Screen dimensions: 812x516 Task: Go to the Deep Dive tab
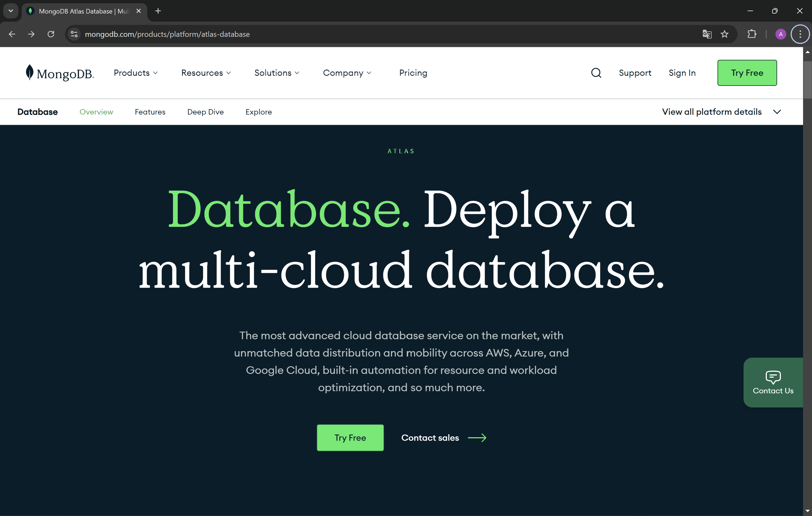tap(205, 112)
